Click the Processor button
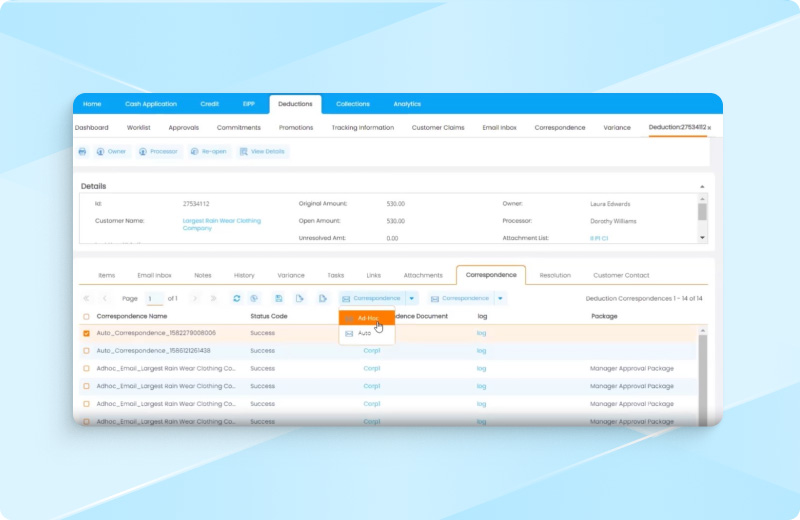Image resolution: width=800 pixels, height=520 pixels. pyautogui.click(x=159, y=152)
